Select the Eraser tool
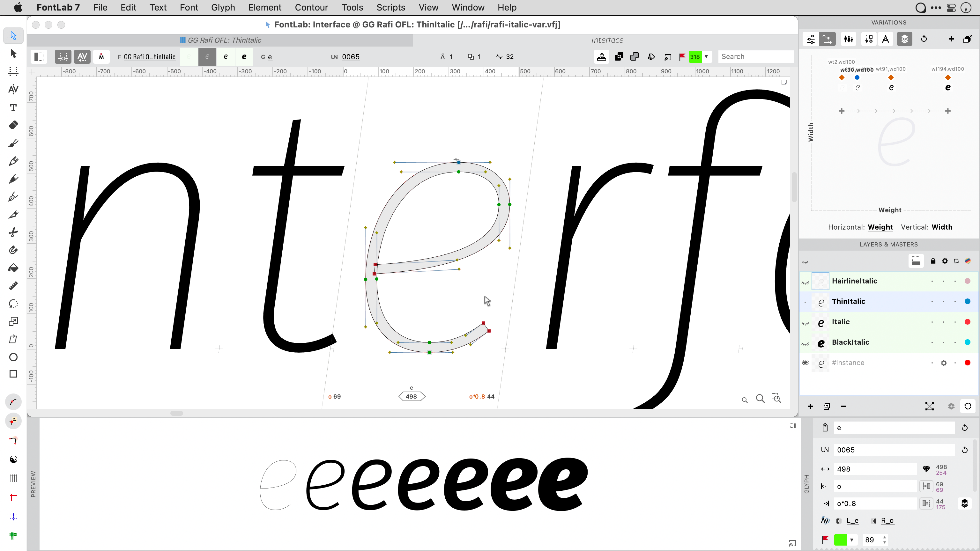Viewport: 980px width, 551px height. [13, 125]
